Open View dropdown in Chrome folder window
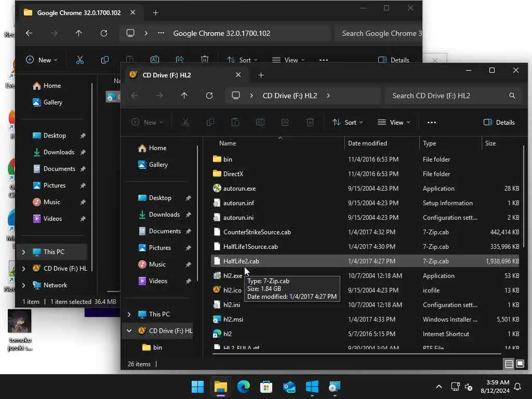The height and width of the screenshot is (399, 532). pyautogui.click(x=288, y=60)
